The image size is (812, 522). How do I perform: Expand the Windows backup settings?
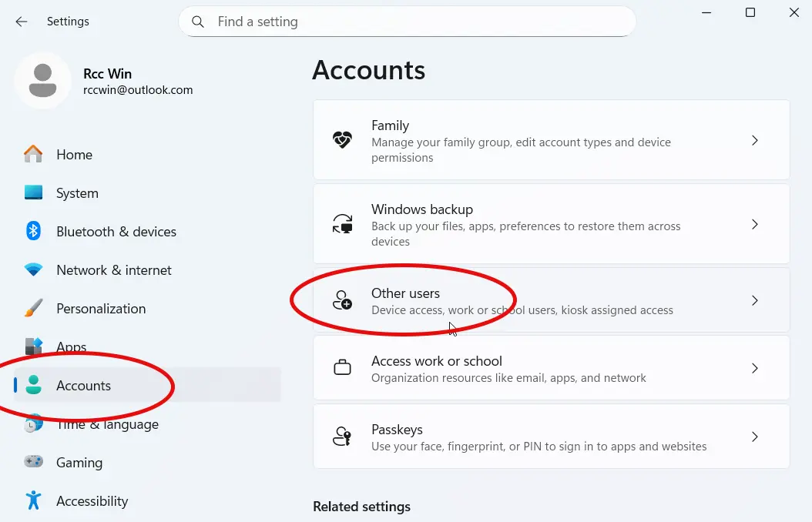coord(551,224)
